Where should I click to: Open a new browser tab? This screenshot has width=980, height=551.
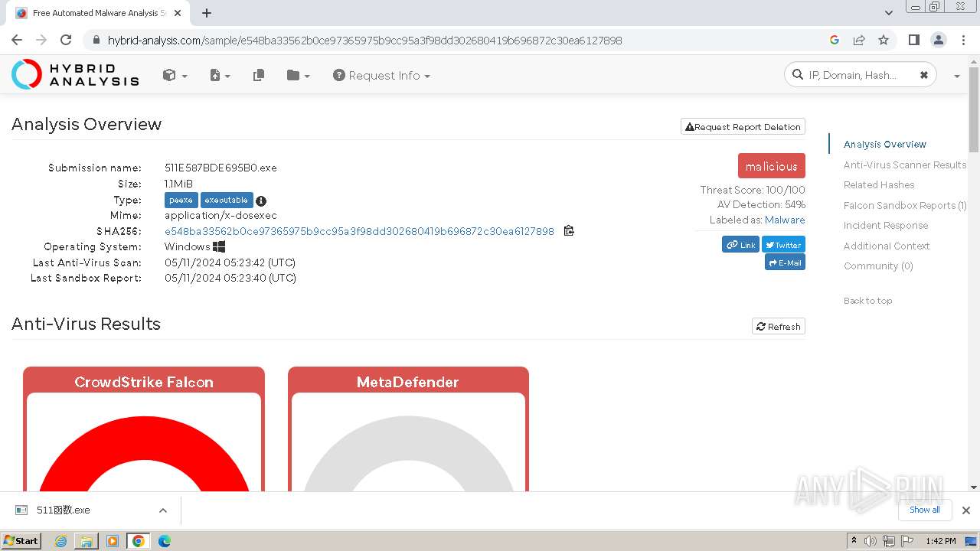[x=207, y=13]
